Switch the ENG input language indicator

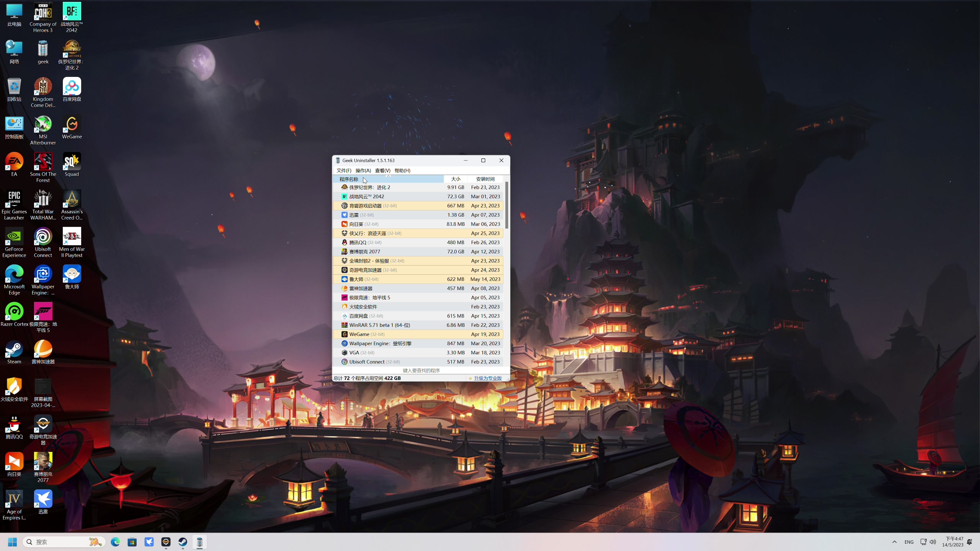click(x=909, y=542)
